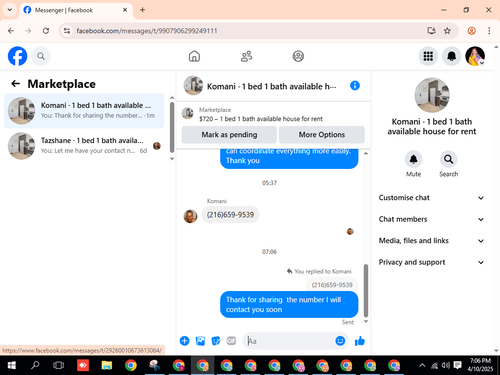This screenshot has width=500, height=375.
Task: Attach a file with the photo icon
Action: 200,341
